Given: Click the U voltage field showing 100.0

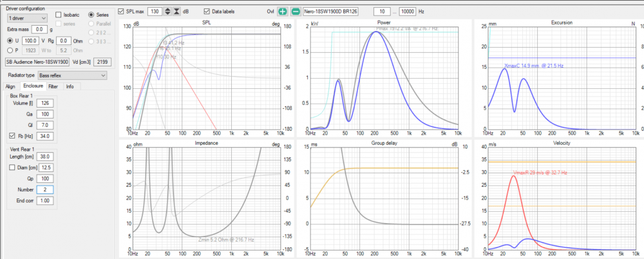Looking at the screenshot, I should pyautogui.click(x=31, y=41).
